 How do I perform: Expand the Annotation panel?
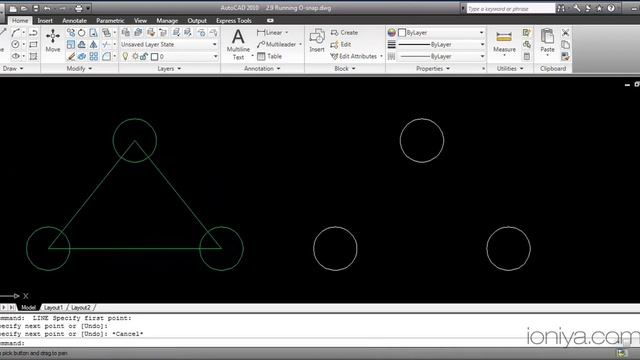(x=262, y=69)
